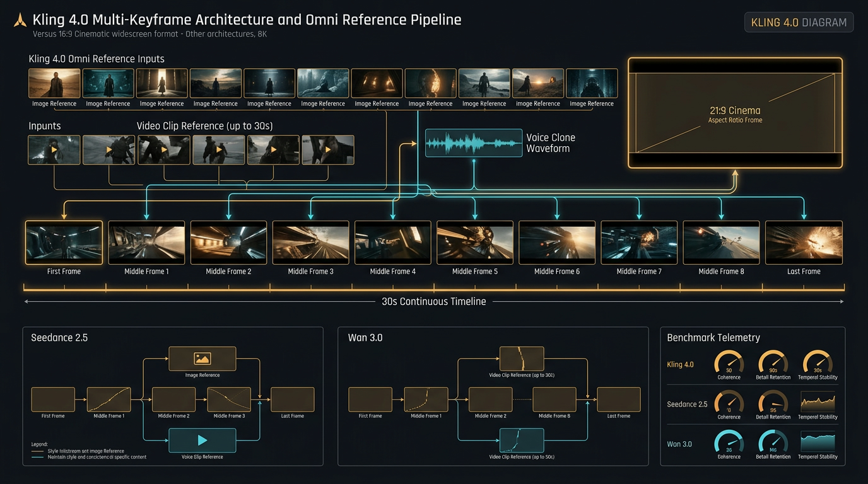The height and width of the screenshot is (484, 868).
Task: Click the image icon in Seedance Image Reference node
Action: pyautogui.click(x=202, y=359)
